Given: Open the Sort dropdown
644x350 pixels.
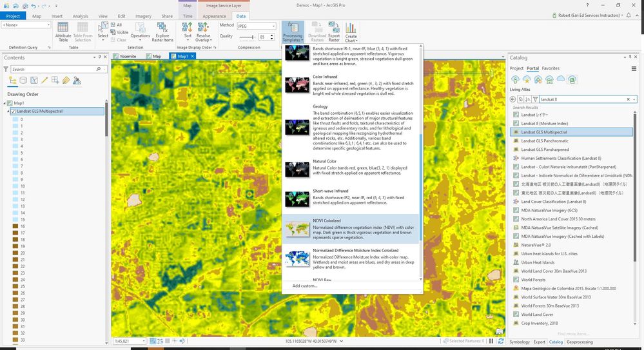Looking at the screenshot, I should 188,32.
